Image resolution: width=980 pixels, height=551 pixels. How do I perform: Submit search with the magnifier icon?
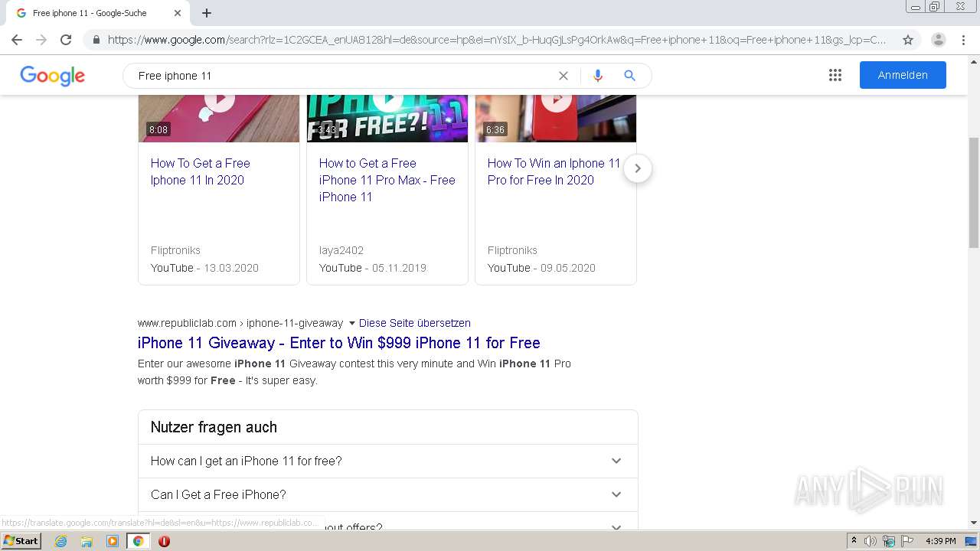click(629, 76)
